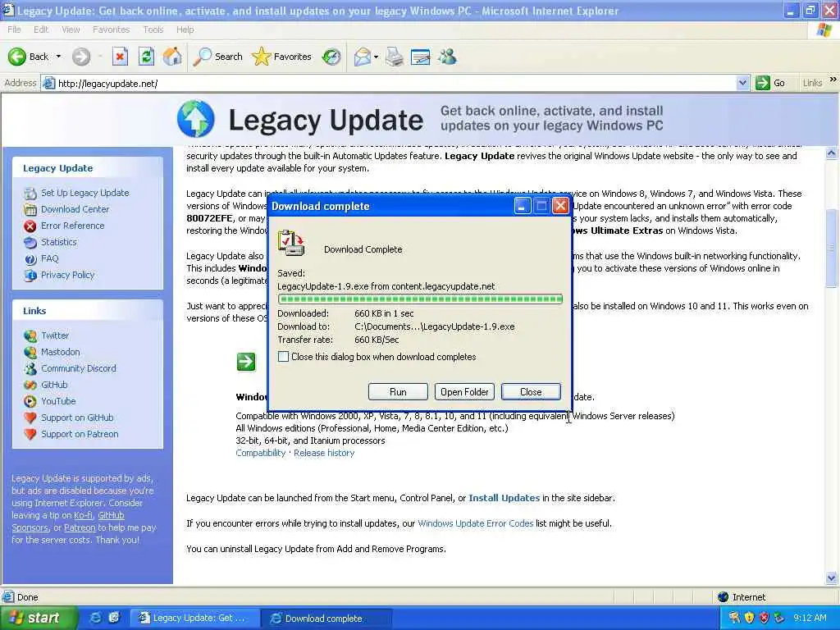Click the GitHub link icon
The image size is (840, 630).
[x=30, y=386]
